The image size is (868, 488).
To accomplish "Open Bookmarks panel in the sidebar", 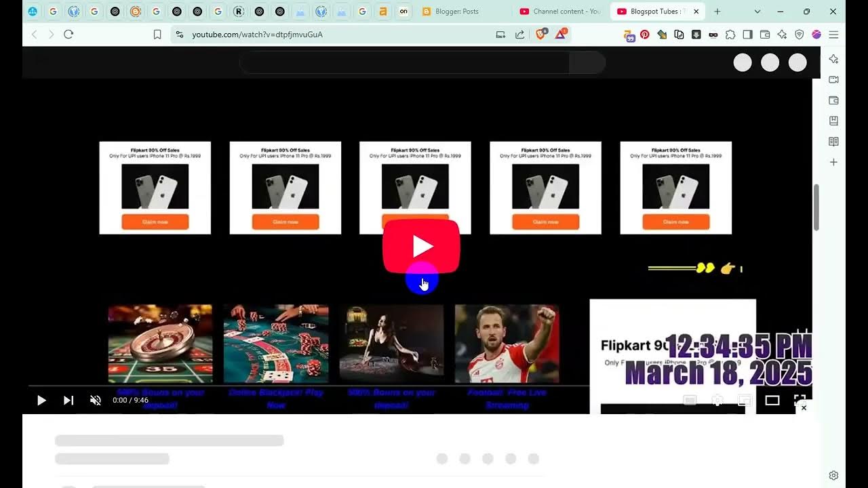I will [x=833, y=121].
